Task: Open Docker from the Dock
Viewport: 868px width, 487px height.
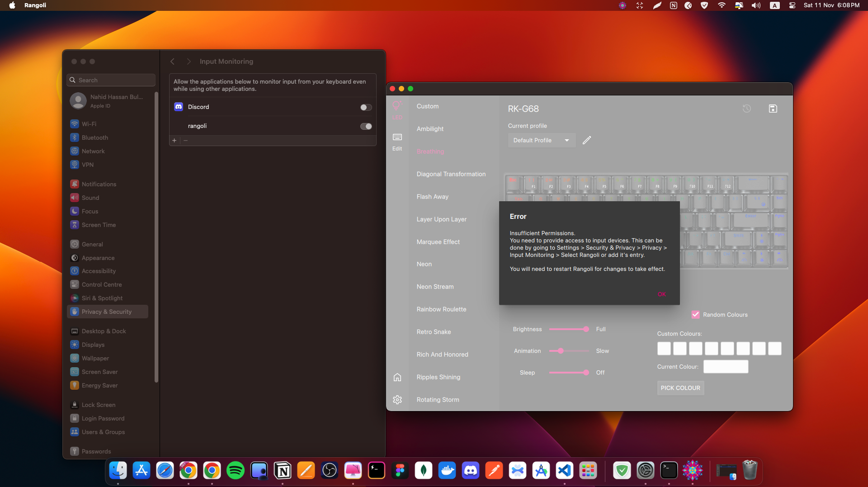Action: tap(447, 471)
